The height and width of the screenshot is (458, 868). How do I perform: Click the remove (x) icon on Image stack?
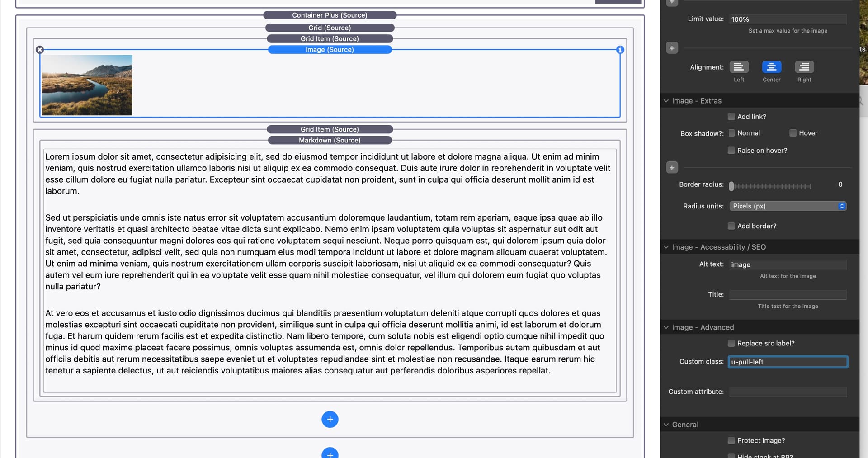coord(40,50)
